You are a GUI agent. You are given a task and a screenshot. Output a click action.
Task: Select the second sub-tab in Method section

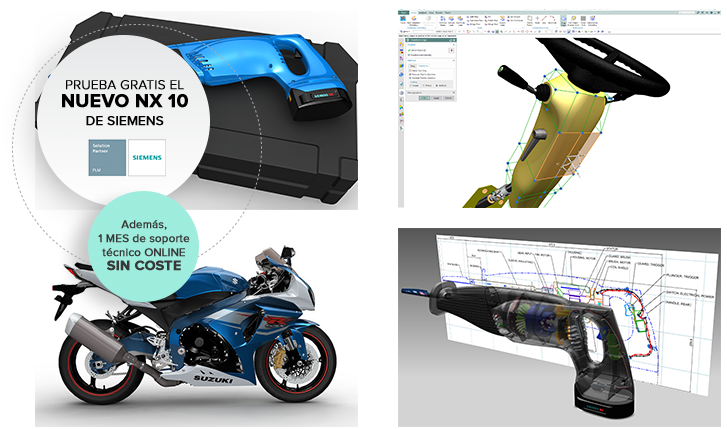point(423,66)
